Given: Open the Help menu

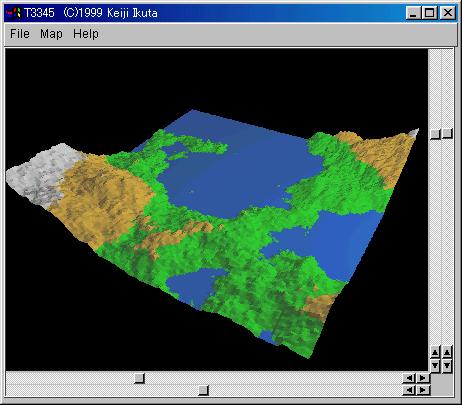Looking at the screenshot, I should click(86, 34).
